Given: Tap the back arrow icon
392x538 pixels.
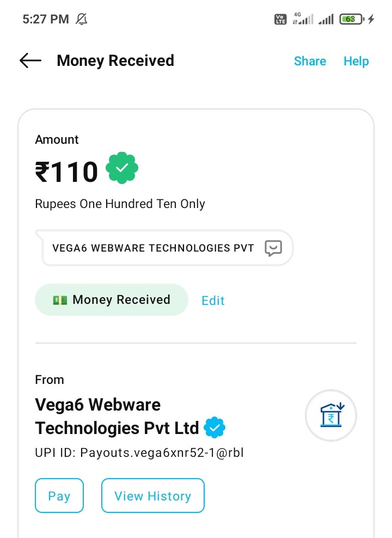Looking at the screenshot, I should pos(30,60).
